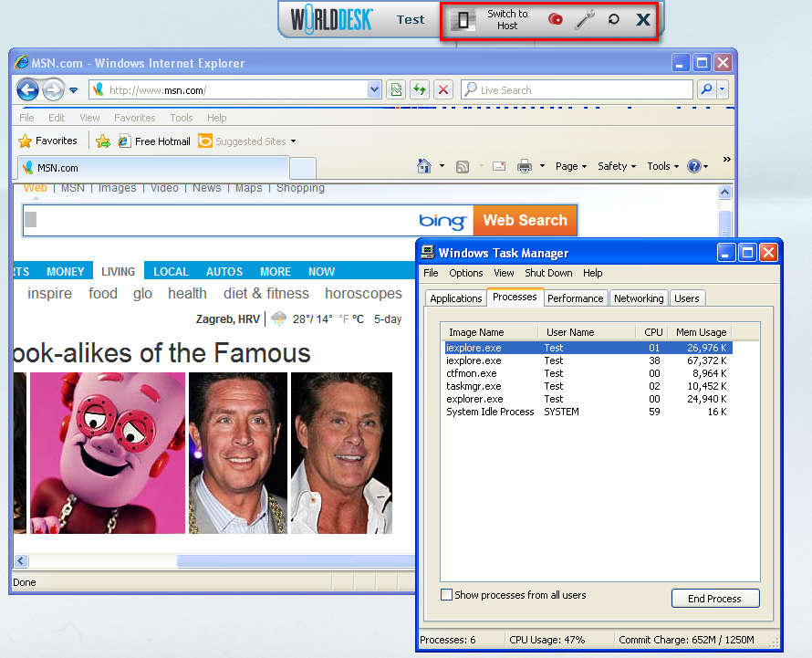
Task: Click the orange Web Search button
Action: 526,220
